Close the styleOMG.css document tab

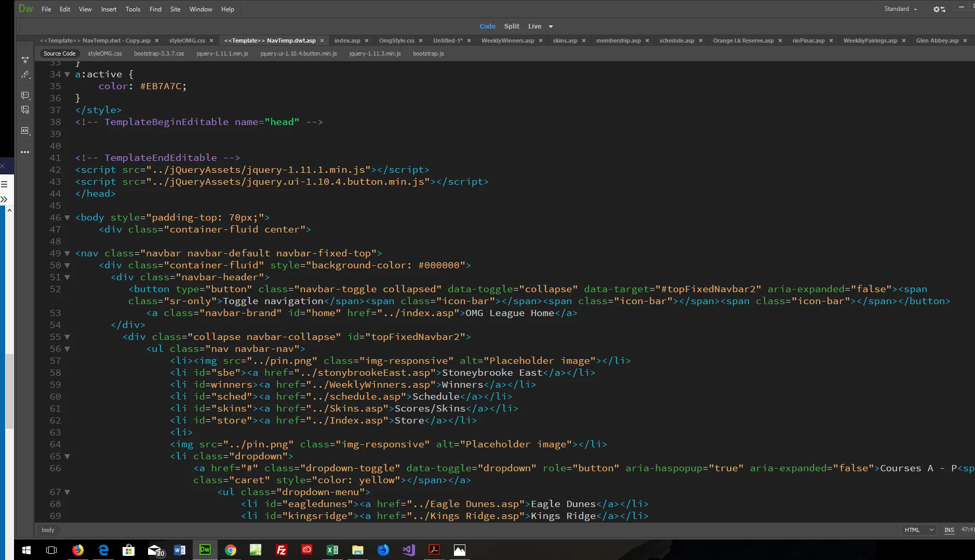[x=211, y=40]
